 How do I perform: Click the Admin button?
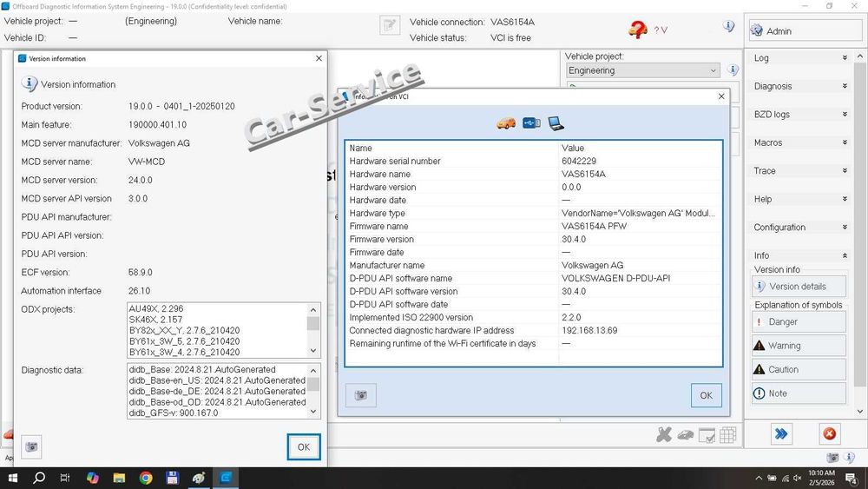tap(805, 31)
